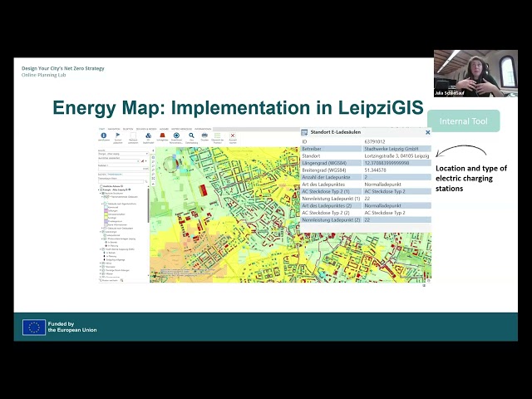532x399 pixels.
Task: Toggle the Sonstige Strom Anlagen layer checkbox
Action: [x=103, y=270]
